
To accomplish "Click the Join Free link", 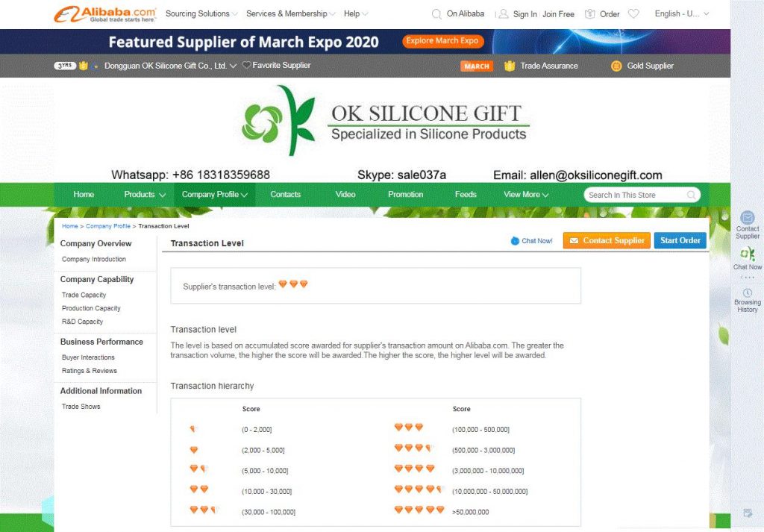I will 558,14.
